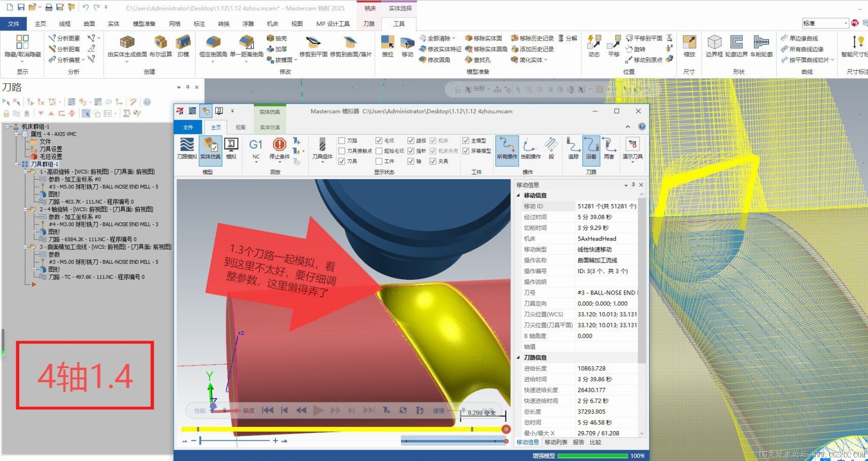Click the 修剪到平面 trim tool
The height and width of the screenshot is (461, 868).
[x=313, y=47]
